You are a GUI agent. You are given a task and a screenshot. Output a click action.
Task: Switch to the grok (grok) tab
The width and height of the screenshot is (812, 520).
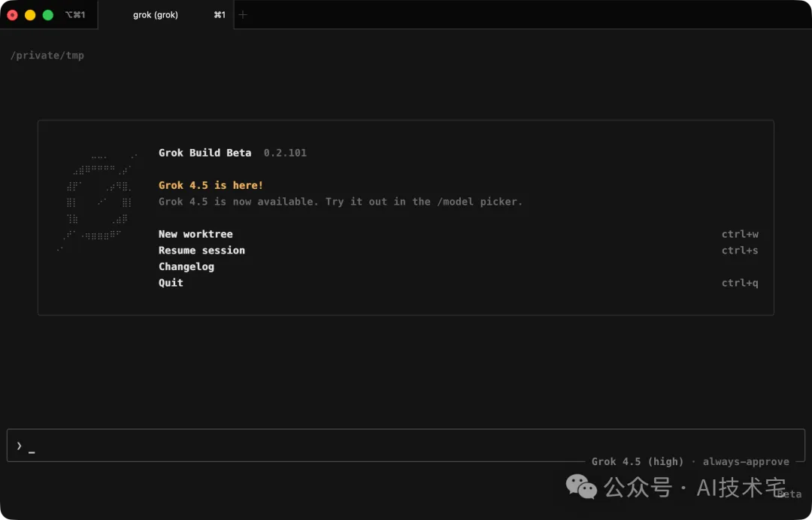point(165,15)
